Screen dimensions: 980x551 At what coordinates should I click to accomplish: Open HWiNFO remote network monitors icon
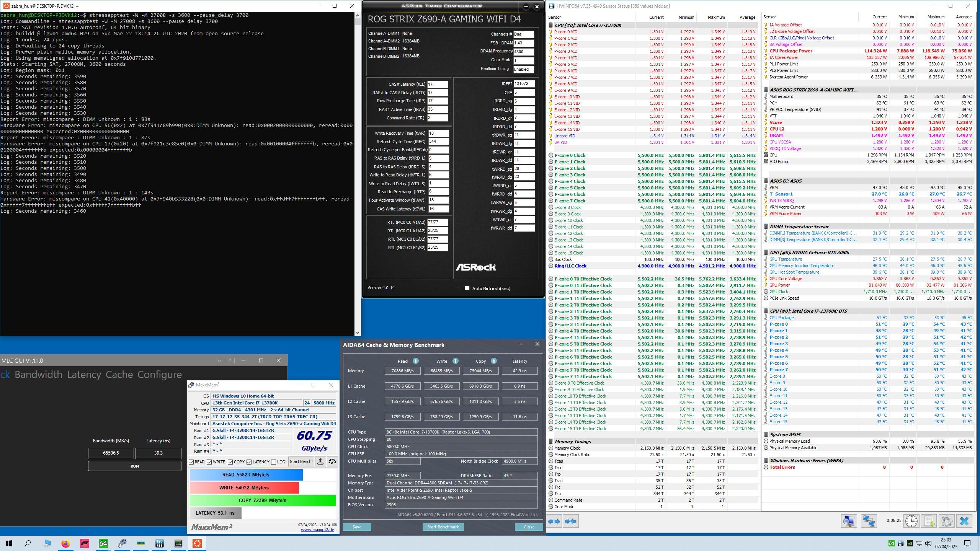[x=869, y=521]
